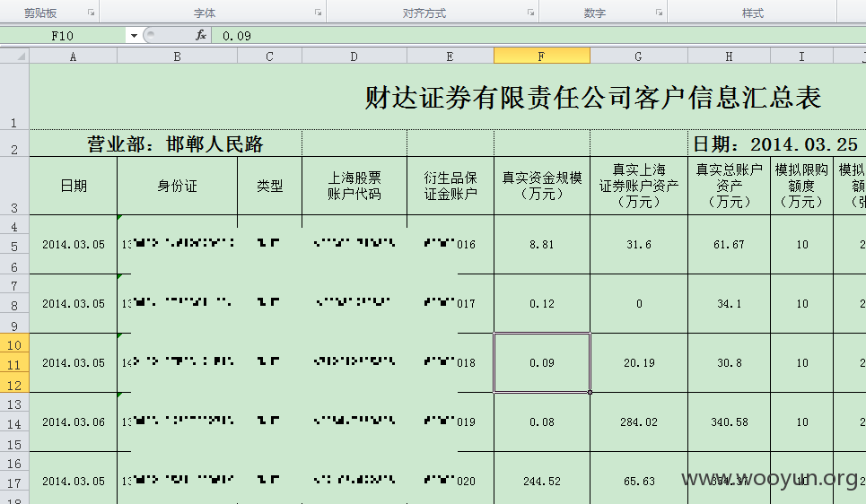Screen dimensions: 866x504
Task: Click the Select All corner button
Action: tap(14, 56)
